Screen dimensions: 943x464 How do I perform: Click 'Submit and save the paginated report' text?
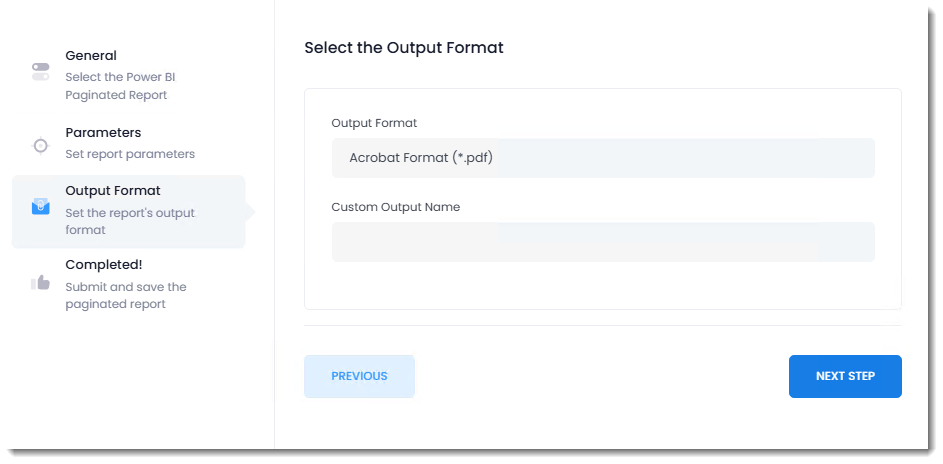point(126,295)
